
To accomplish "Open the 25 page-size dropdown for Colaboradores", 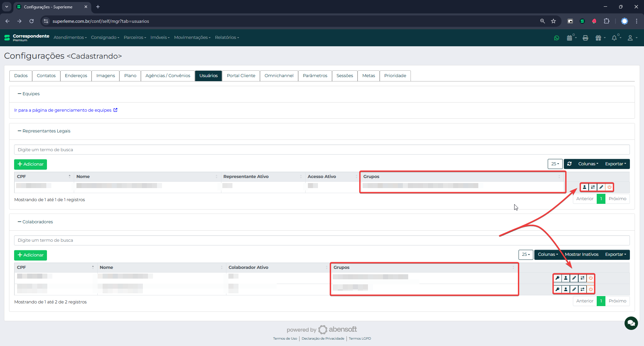I will click(x=526, y=254).
